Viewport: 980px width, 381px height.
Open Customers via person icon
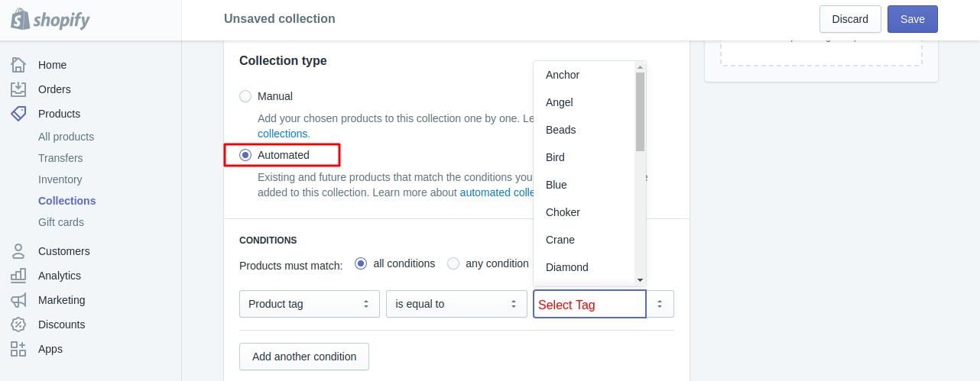coord(18,251)
